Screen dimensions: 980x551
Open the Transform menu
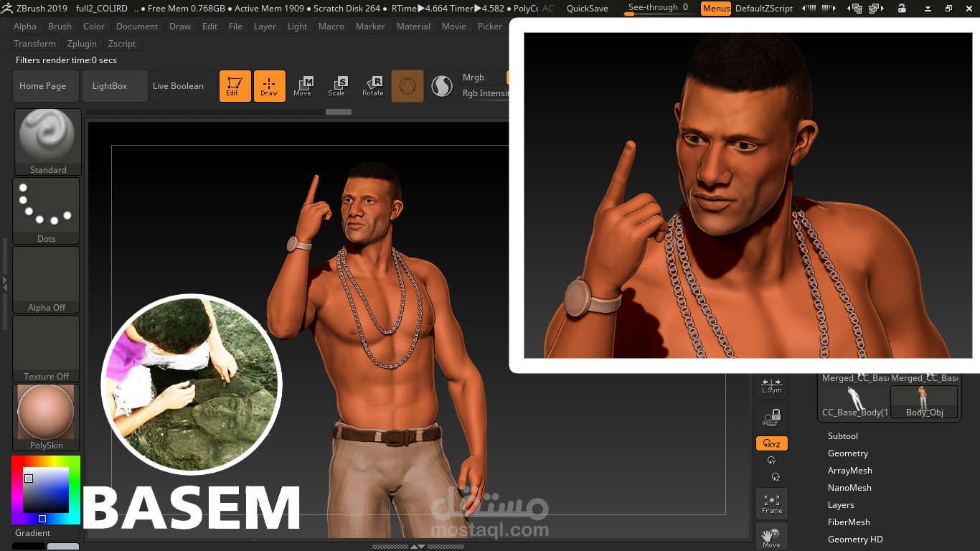[x=34, y=44]
